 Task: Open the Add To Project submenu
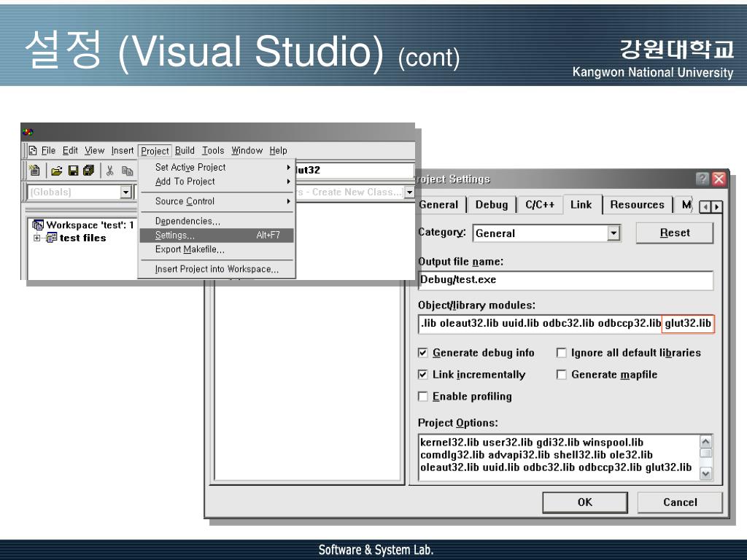click(x=217, y=182)
